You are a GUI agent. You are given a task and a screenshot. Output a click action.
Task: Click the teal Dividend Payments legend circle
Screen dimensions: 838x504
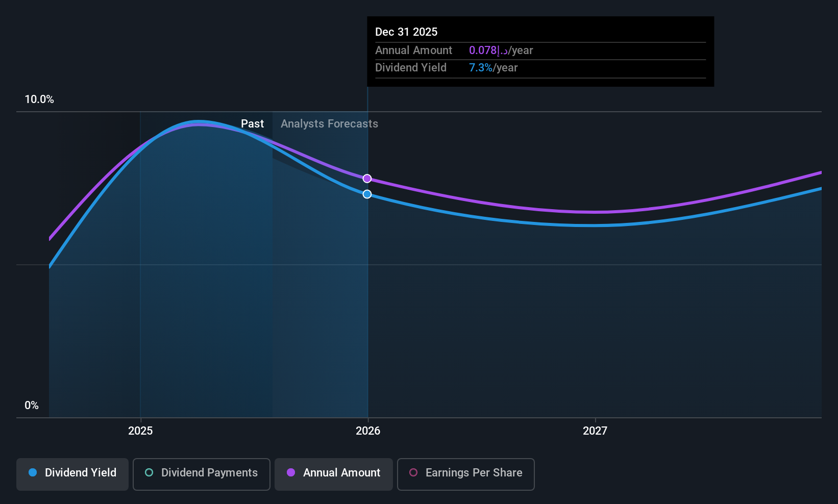tap(149, 472)
